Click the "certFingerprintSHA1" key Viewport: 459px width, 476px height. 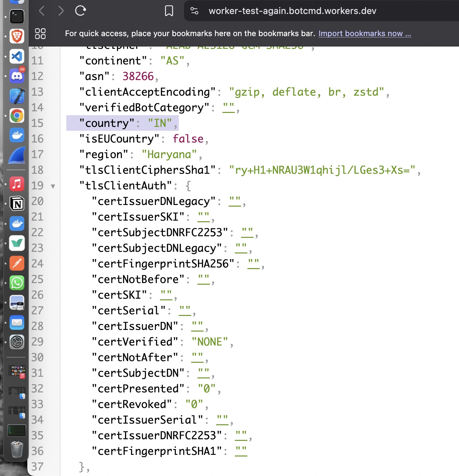click(157, 451)
